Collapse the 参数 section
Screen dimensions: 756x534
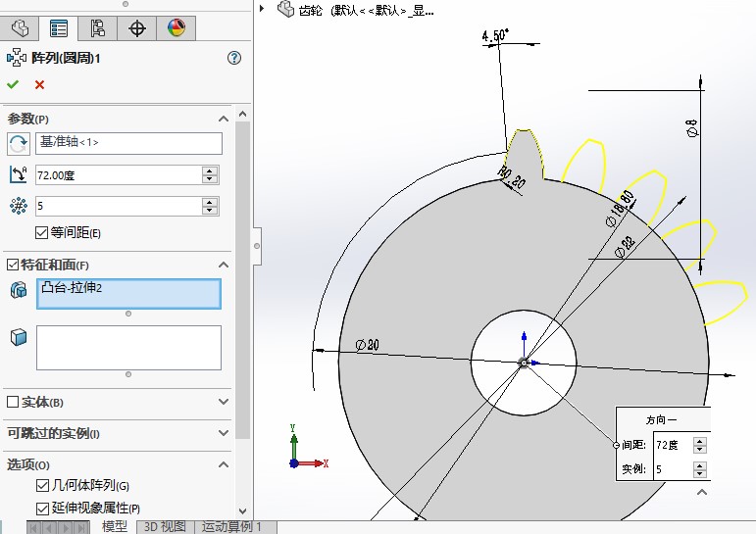pos(224,119)
